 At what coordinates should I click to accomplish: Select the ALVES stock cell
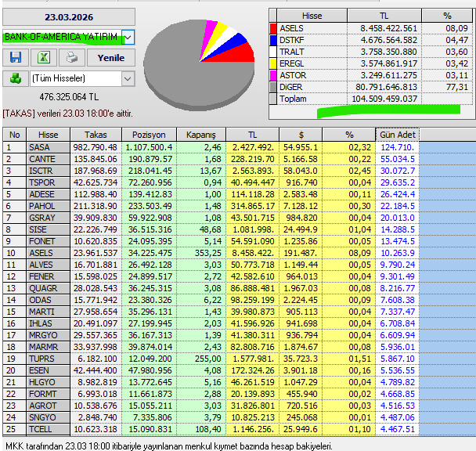(x=49, y=265)
